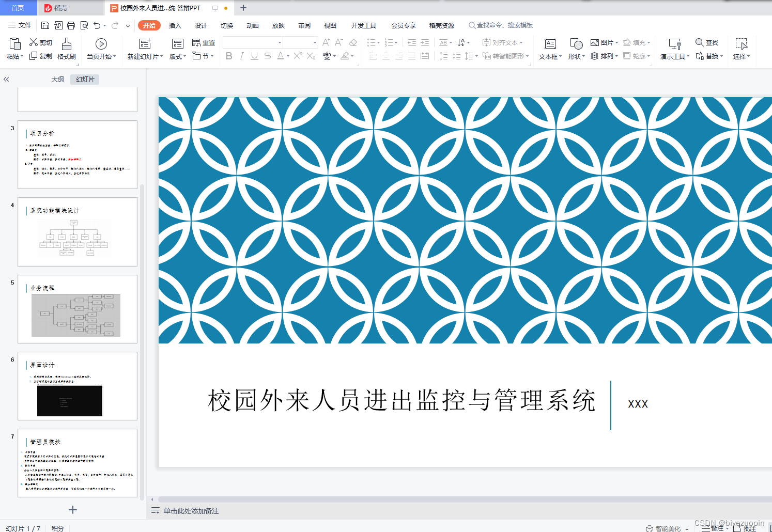Toggle Subscript formatting

311,56
